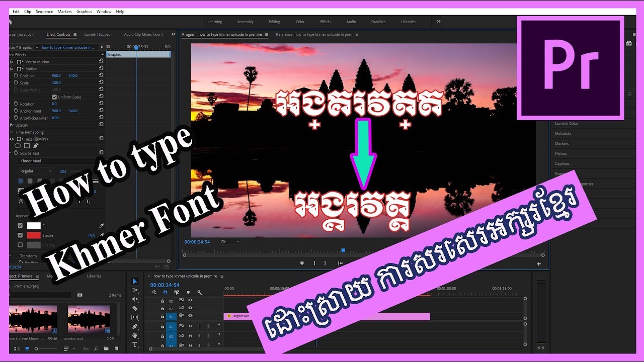Toggle visibility eye of the Text layer

[x=11, y=139]
